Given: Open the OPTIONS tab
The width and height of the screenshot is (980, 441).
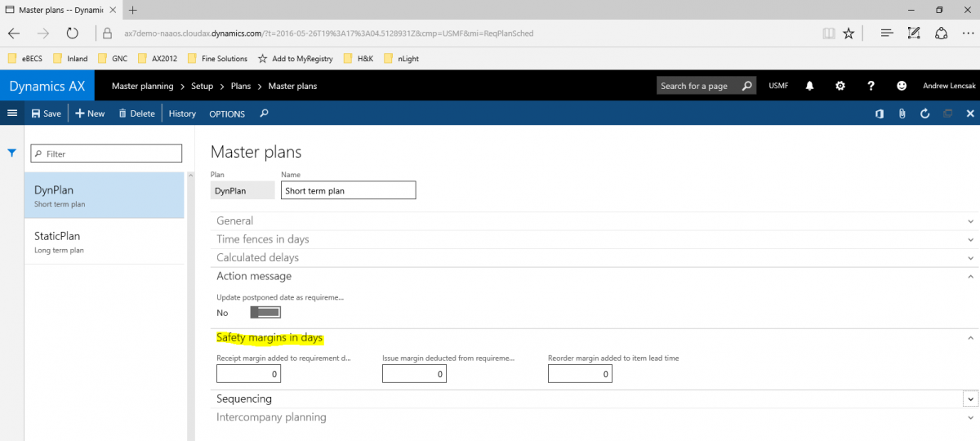Looking at the screenshot, I should (x=227, y=114).
